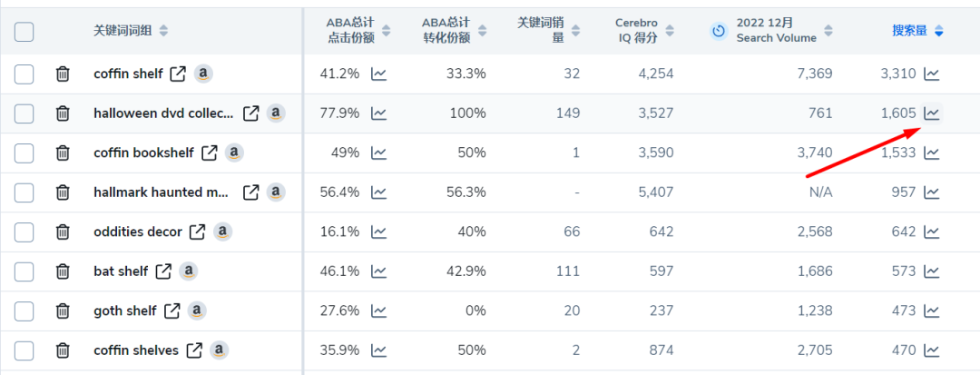Check the box for coffin shelf row

pyautogui.click(x=24, y=74)
